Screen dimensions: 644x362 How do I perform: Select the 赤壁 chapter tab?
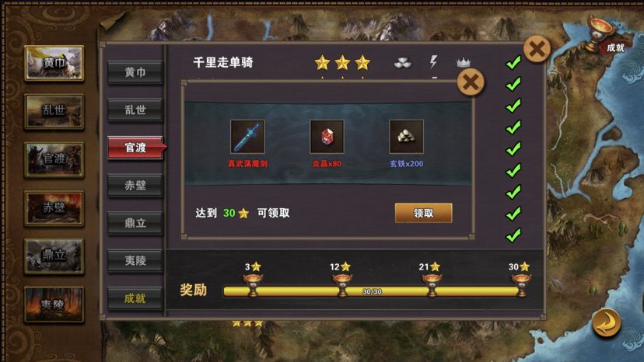tap(135, 186)
